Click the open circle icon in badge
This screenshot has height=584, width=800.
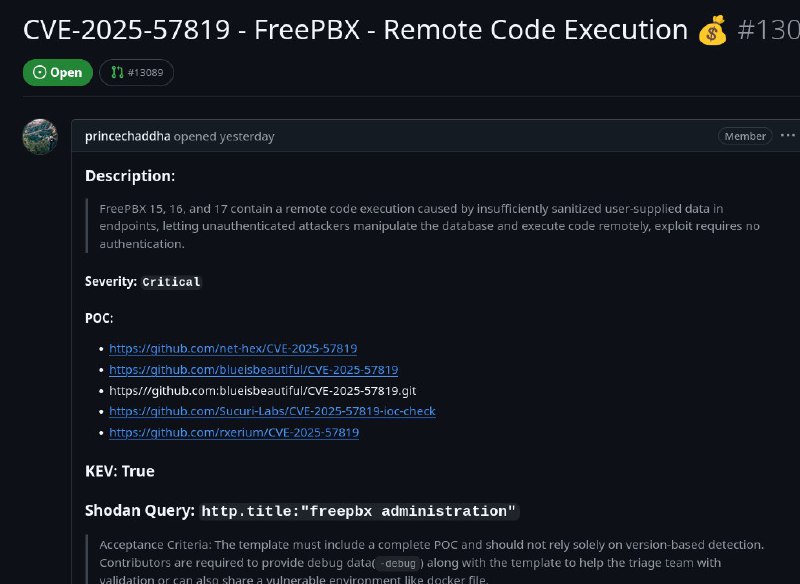tap(39, 72)
